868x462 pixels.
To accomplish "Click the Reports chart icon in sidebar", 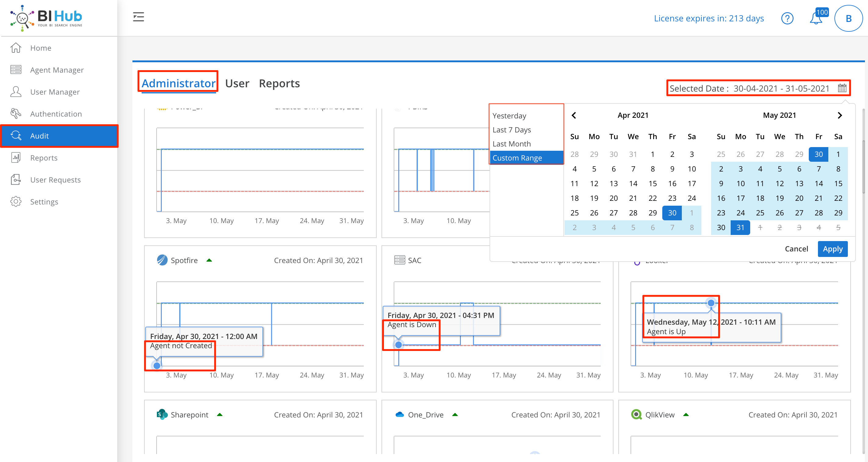I will click(16, 158).
